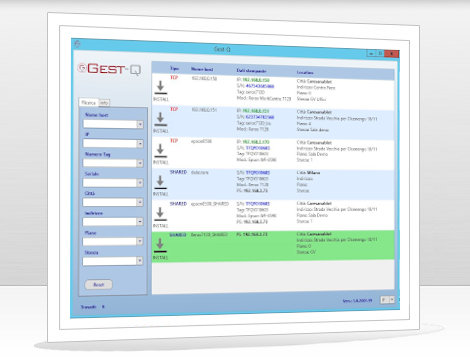Click the Gest-Q window title
The height and width of the screenshot is (360, 470).
[x=222, y=49]
